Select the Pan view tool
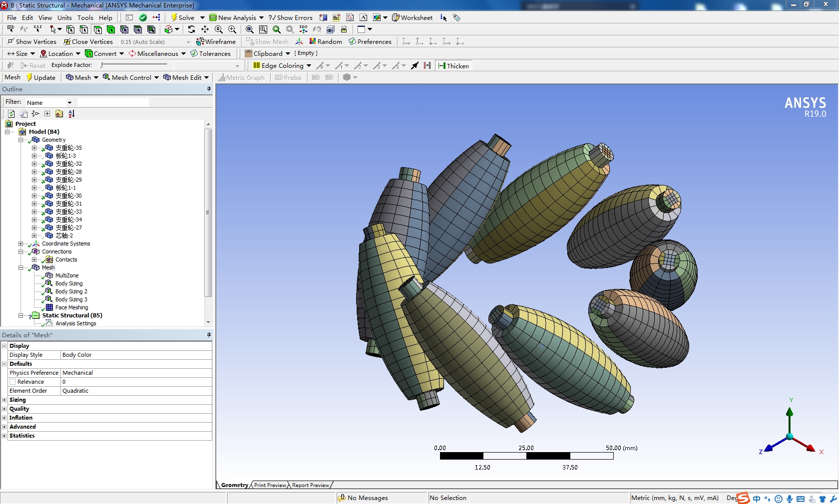 (205, 29)
